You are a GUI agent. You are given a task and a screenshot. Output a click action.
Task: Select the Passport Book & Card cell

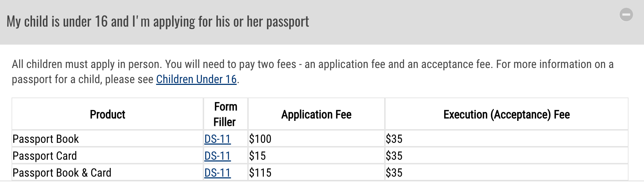pos(62,173)
